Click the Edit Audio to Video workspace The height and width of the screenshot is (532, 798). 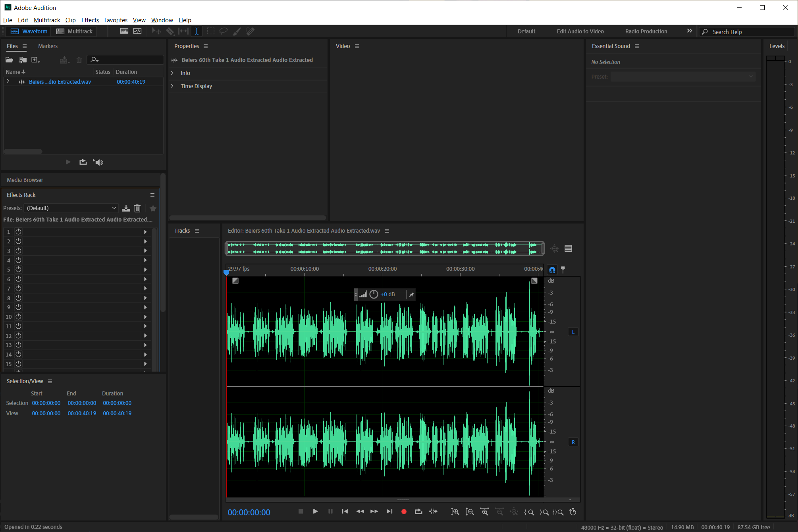click(x=580, y=31)
